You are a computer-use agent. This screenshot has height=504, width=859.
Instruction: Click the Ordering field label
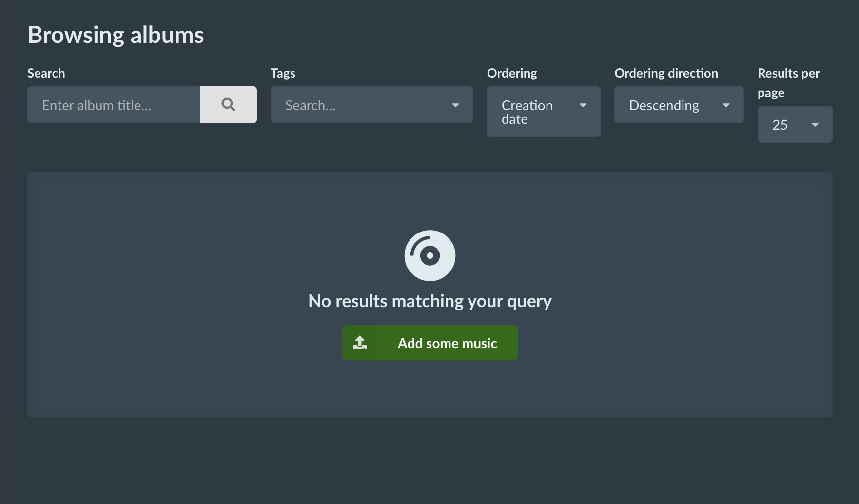[x=512, y=73]
